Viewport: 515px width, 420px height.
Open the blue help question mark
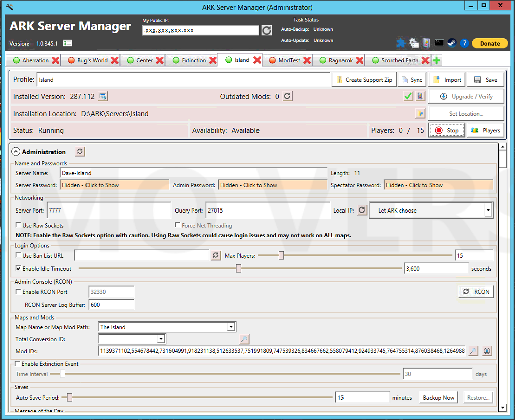(x=464, y=43)
